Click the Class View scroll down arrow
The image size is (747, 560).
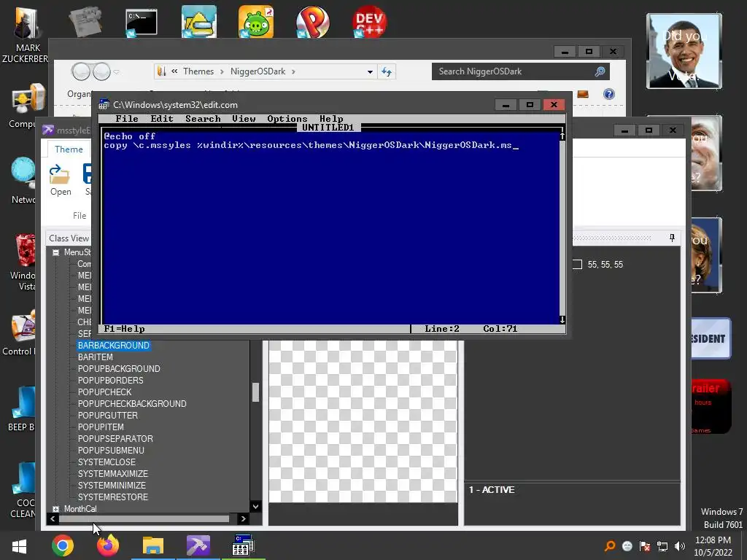click(256, 506)
